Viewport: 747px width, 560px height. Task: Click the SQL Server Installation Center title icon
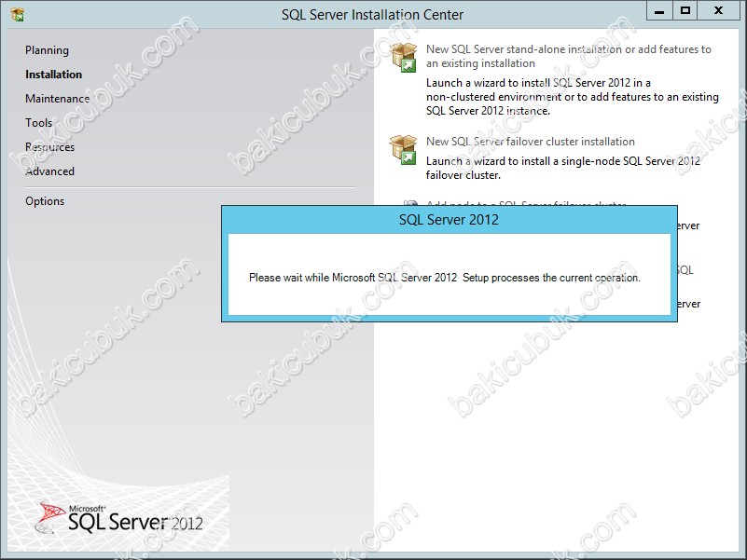[x=17, y=15]
